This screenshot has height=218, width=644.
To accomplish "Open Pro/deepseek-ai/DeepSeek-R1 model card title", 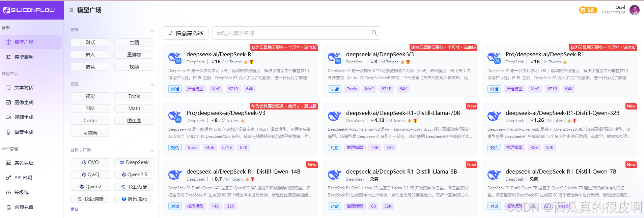I will pos(545,54).
